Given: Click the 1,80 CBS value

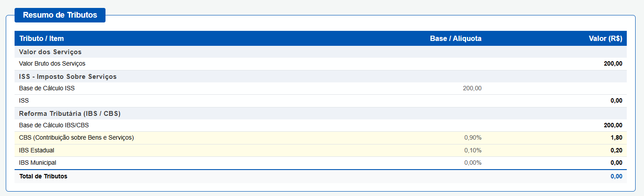Looking at the screenshot, I should tap(617, 137).
